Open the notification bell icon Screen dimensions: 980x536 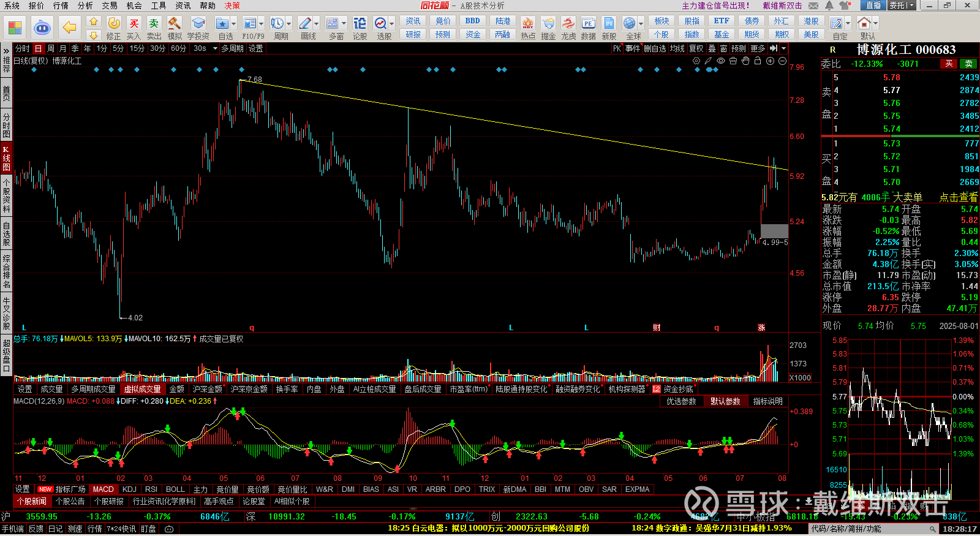click(x=829, y=6)
